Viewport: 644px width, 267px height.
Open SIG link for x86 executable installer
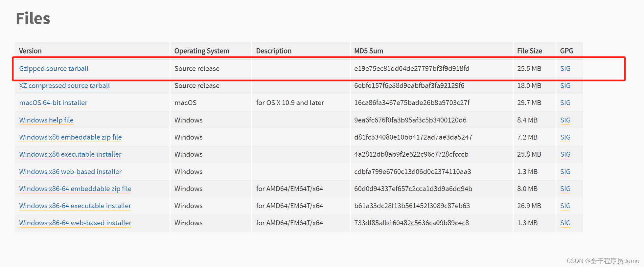(565, 154)
